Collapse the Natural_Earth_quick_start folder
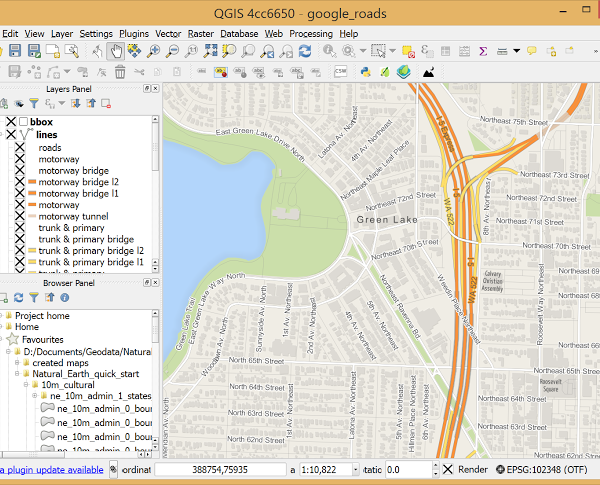Viewport: 600px width, 485px height. (x=17, y=373)
